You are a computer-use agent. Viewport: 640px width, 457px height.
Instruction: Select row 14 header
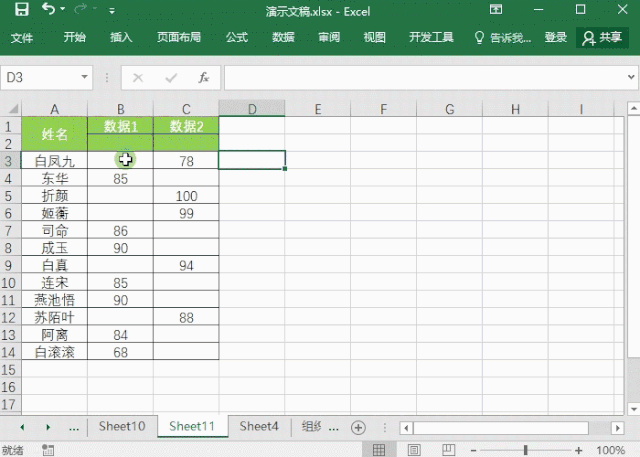pos(9,352)
